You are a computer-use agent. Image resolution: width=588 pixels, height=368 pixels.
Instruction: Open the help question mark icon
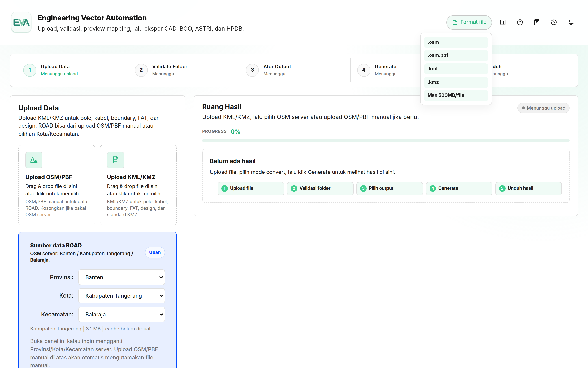point(520,22)
